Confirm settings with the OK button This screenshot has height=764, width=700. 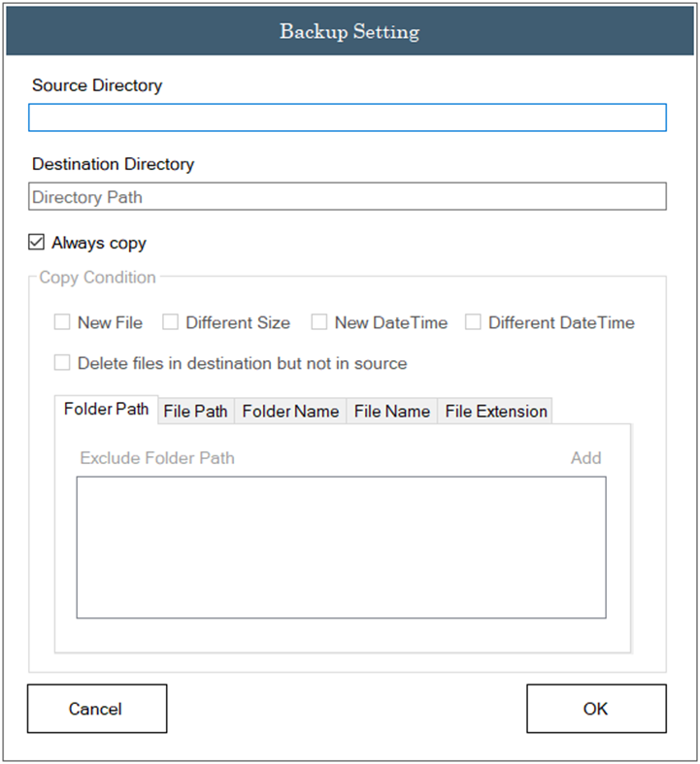click(x=596, y=709)
